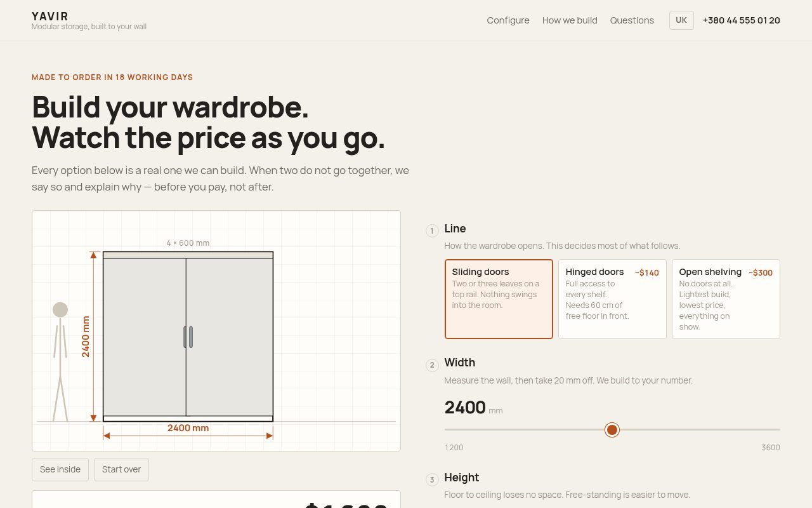This screenshot has height=508, width=812.
Task: Pick the Open shelving line option
Action: (726, 299)
